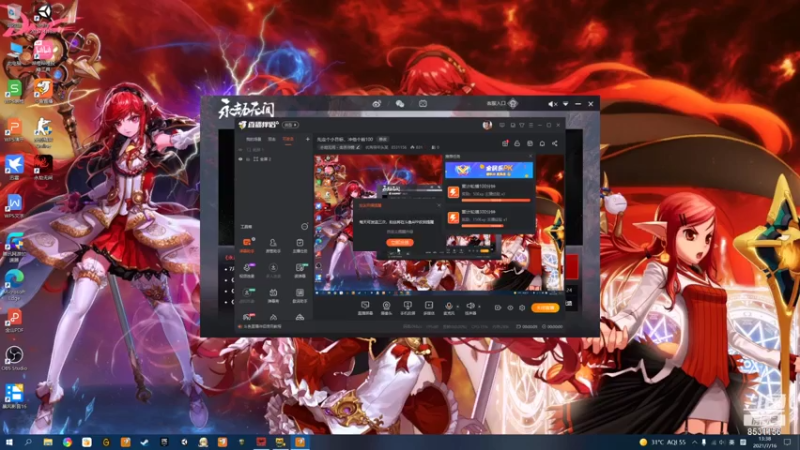Add a new scene with plus button

[x=308, y=139]
